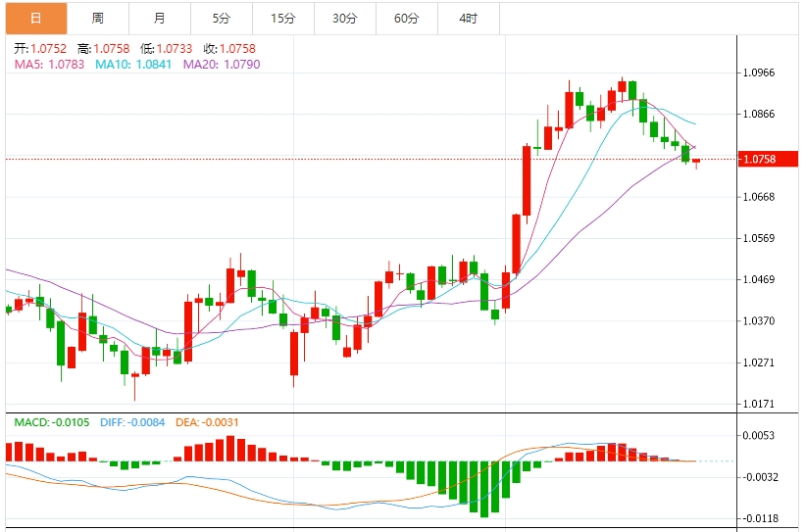Open the 15分 timeframe tab
This screenshot has height=532, width=806.
pyautogui.click(x=283, y=19)
